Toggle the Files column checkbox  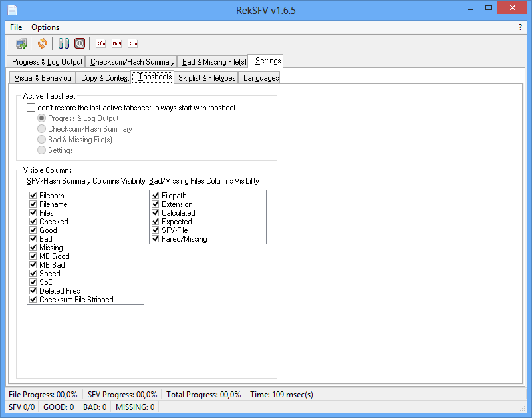point(33,212)
